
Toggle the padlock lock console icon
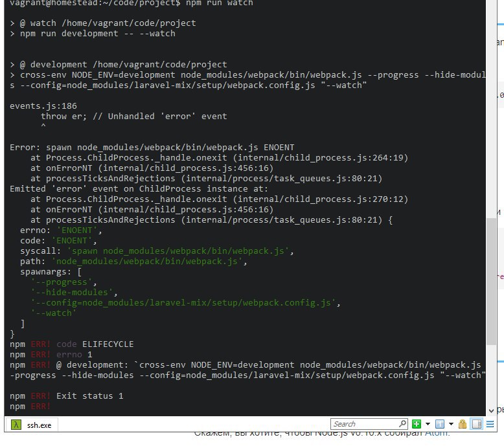click(x=462, y=424)
